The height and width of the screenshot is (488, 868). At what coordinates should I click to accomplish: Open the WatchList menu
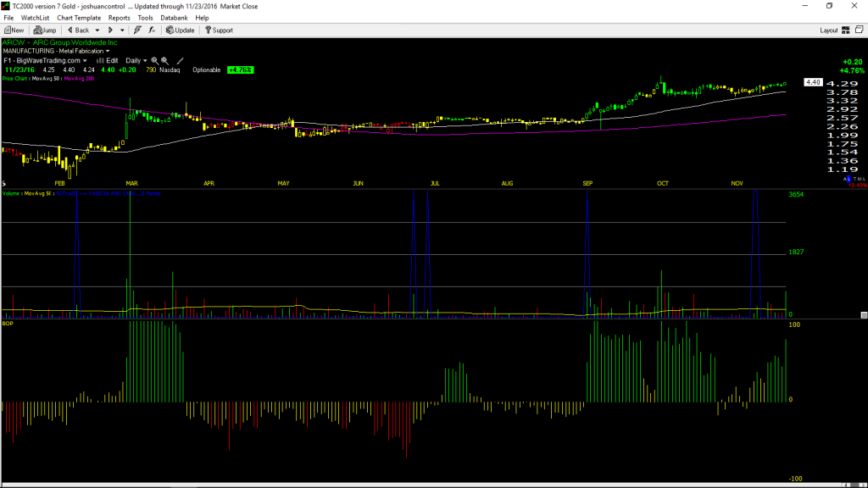pos(35,18)
